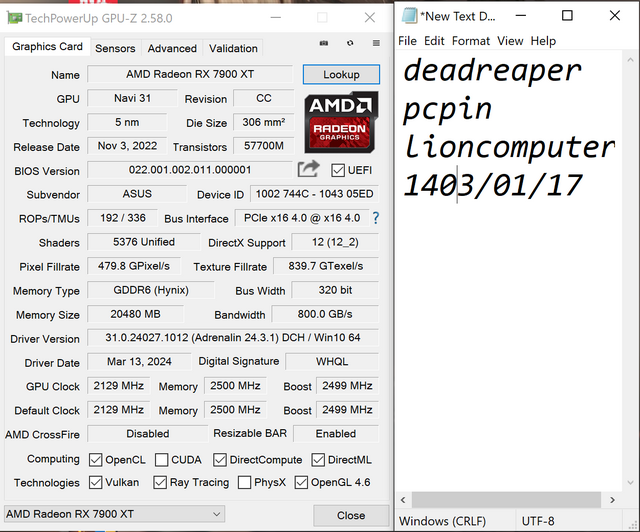The height and width of the screenshot is (532, 640).
Task: Click the AMD Radeon Graphics logo
Action: 341,120
